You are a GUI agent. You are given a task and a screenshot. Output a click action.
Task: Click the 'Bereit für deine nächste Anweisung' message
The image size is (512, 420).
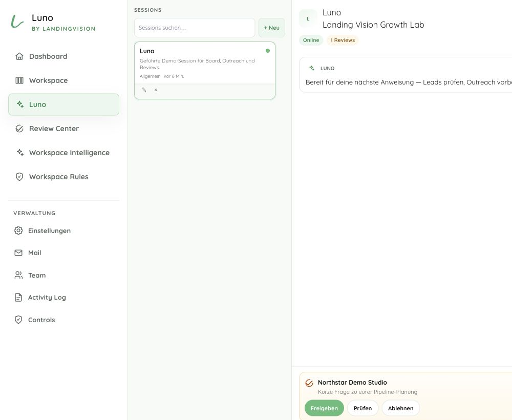point(408,82)
